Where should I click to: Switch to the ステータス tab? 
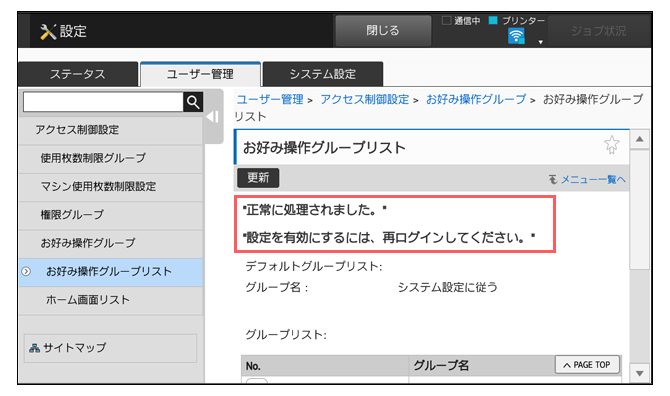[x=78, y=74]
